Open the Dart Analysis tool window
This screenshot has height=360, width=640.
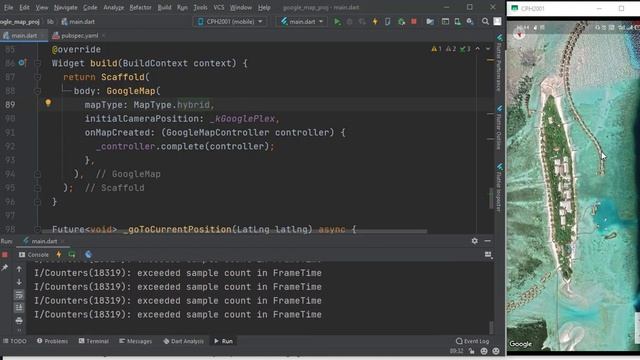click(x=183, y=341)
